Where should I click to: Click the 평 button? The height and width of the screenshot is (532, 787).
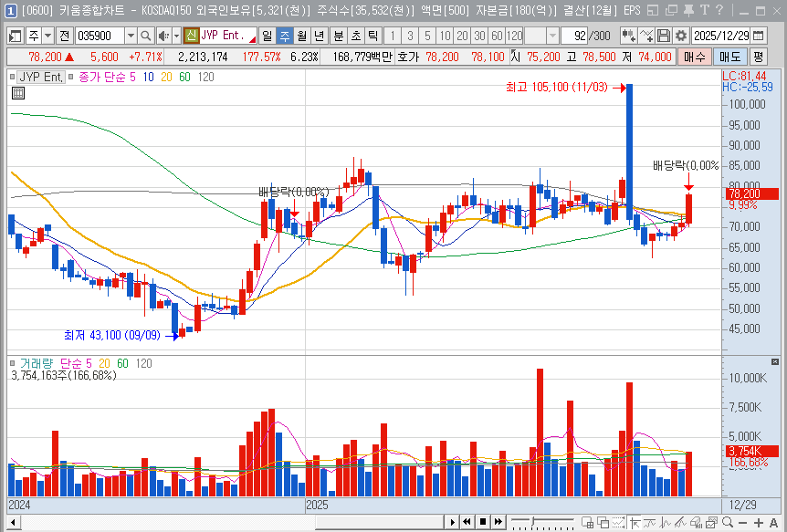(x=758, y=57)
